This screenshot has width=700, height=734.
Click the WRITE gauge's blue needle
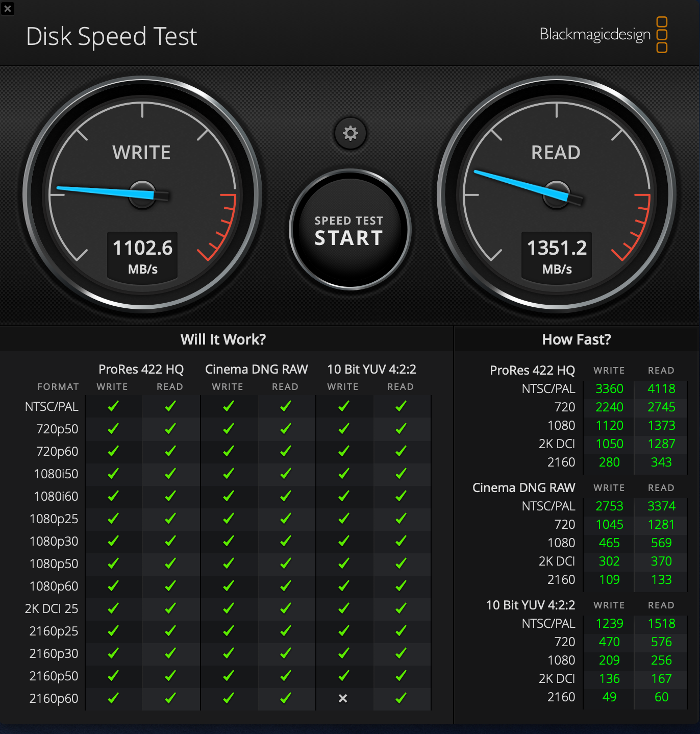click(106, 192)
